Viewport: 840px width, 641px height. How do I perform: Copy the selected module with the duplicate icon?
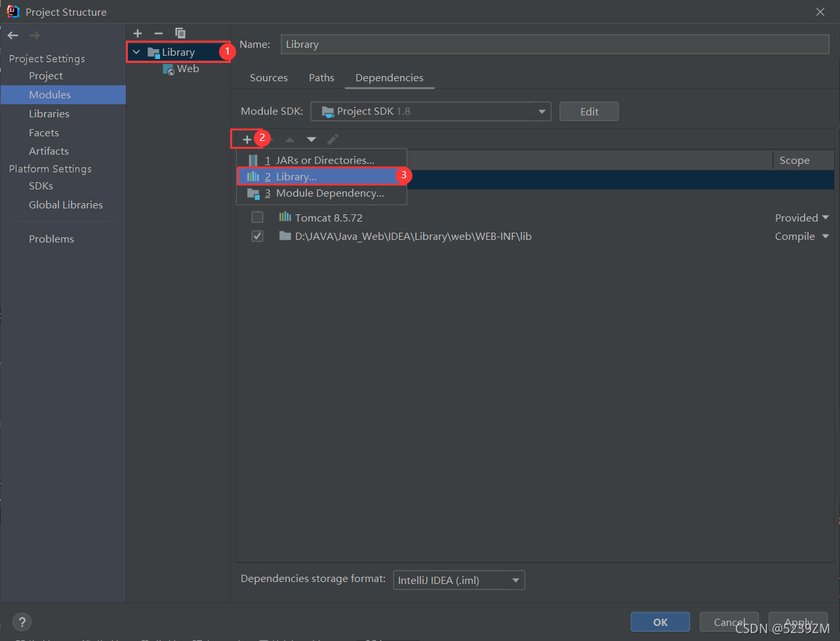180,33
